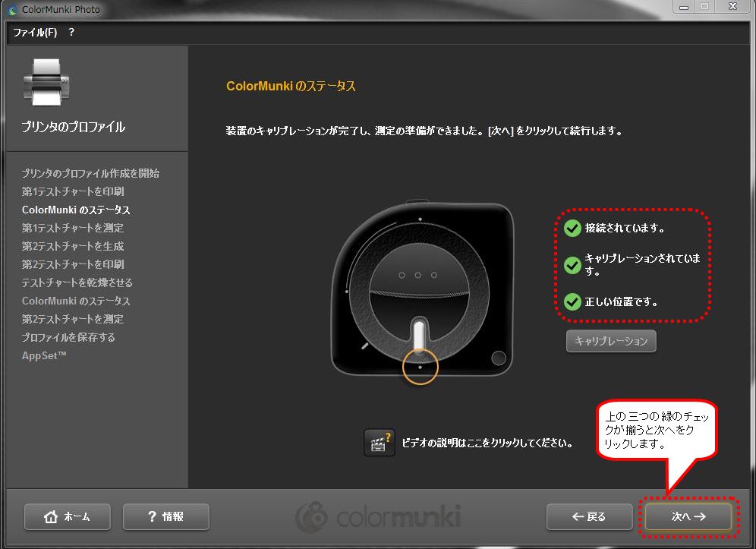Click the green check beside キャリブレーションされています

coord(572,265)
